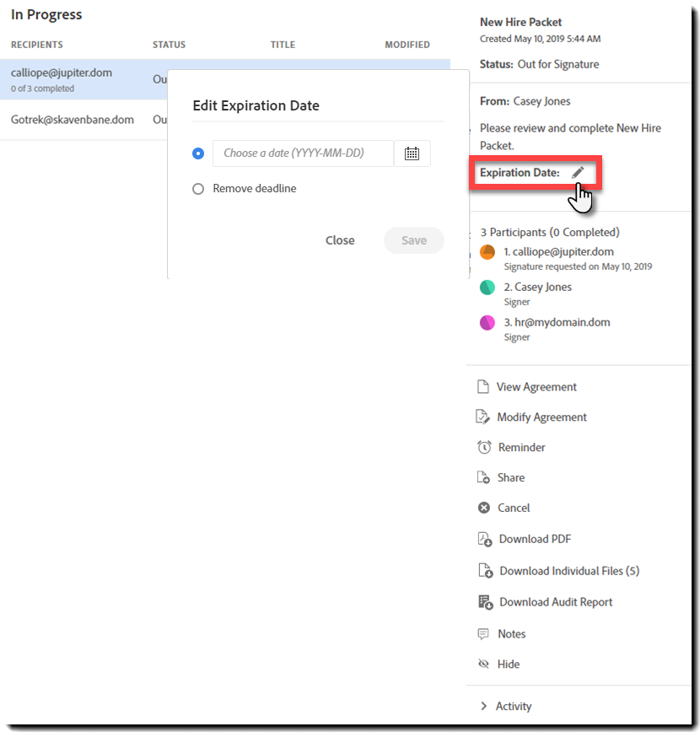Open the calendar date picker icon
Screen dimensions: 700x732
412,153
